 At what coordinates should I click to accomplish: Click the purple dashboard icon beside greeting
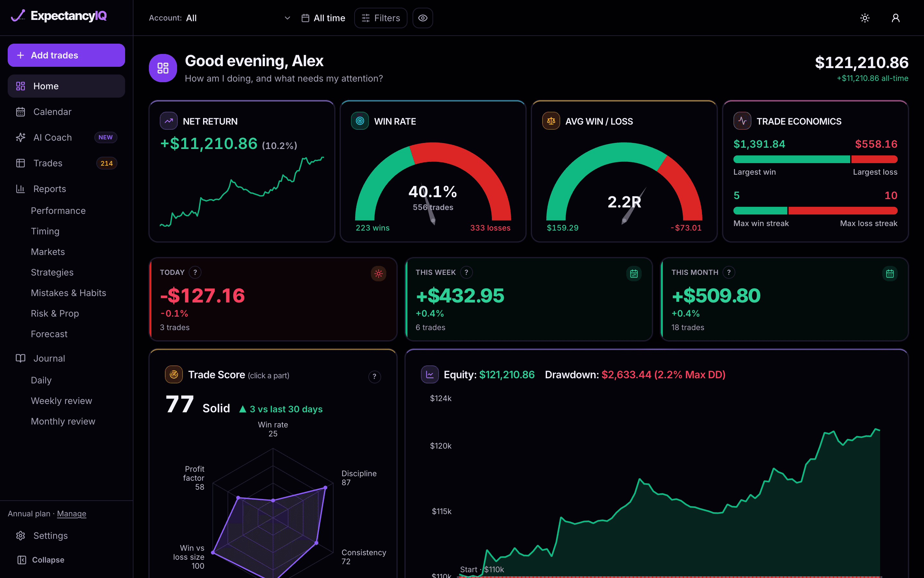(163, 68)
